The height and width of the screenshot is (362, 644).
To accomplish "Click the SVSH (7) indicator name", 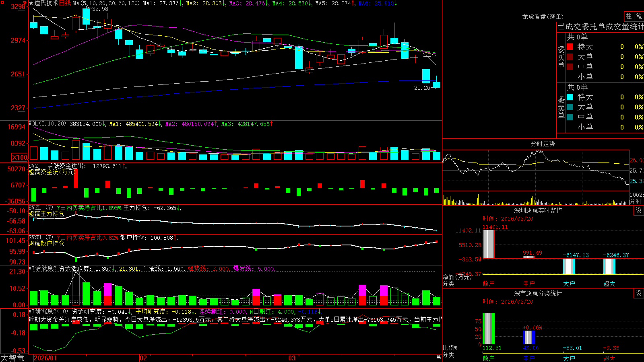I will click(x=41, y=237).
